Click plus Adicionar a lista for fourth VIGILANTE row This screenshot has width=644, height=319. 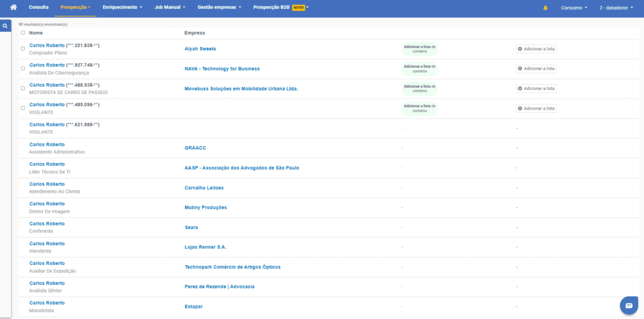tap(536, 109)
